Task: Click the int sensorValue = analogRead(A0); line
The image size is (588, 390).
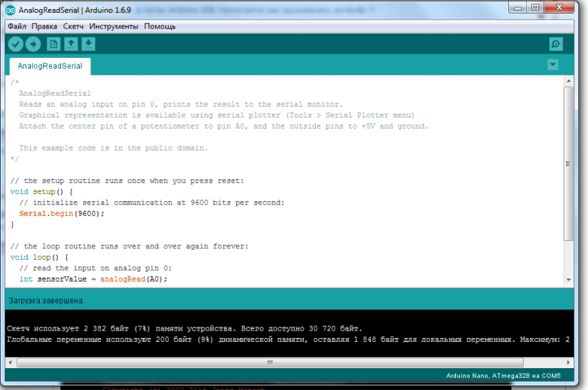Action: coord(93,279)
